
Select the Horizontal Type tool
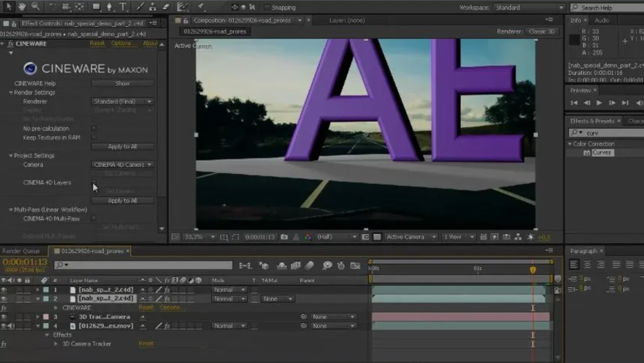123,7
